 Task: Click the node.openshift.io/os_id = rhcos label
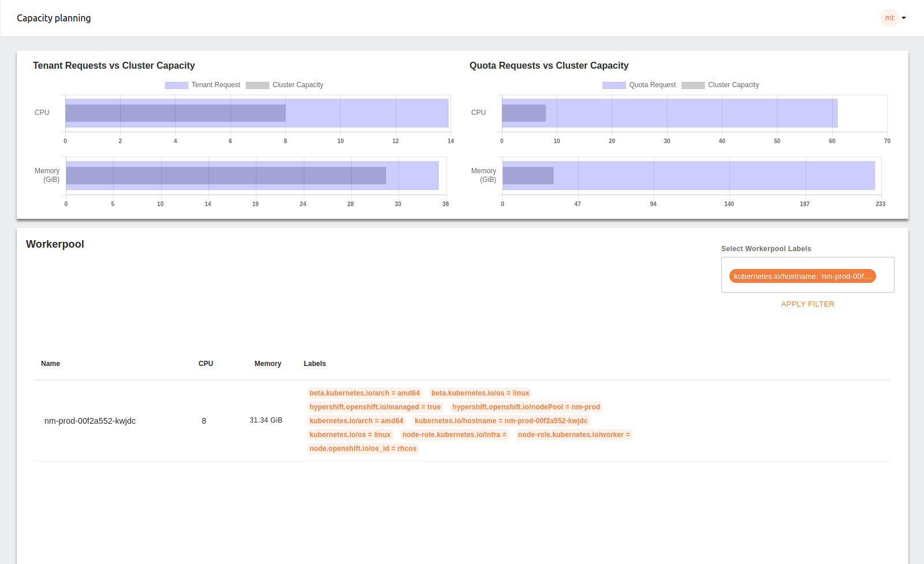[363, 449]
